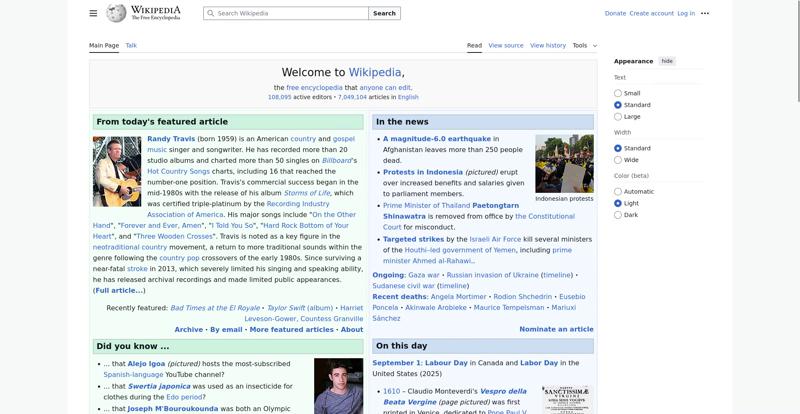Open Three Wooden Crosses song link
The width and height of the screenshot is (800, 414).
pyautogui.click(x=174, y=236)
